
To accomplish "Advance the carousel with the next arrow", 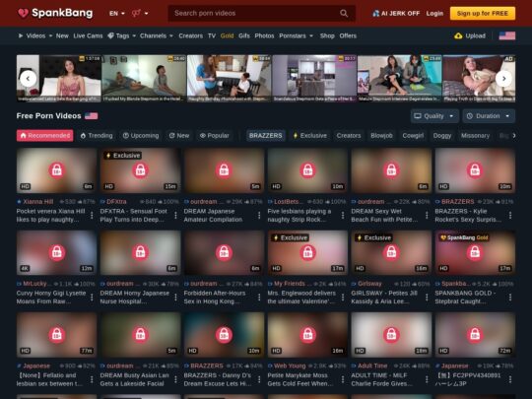I will [503, 79].
